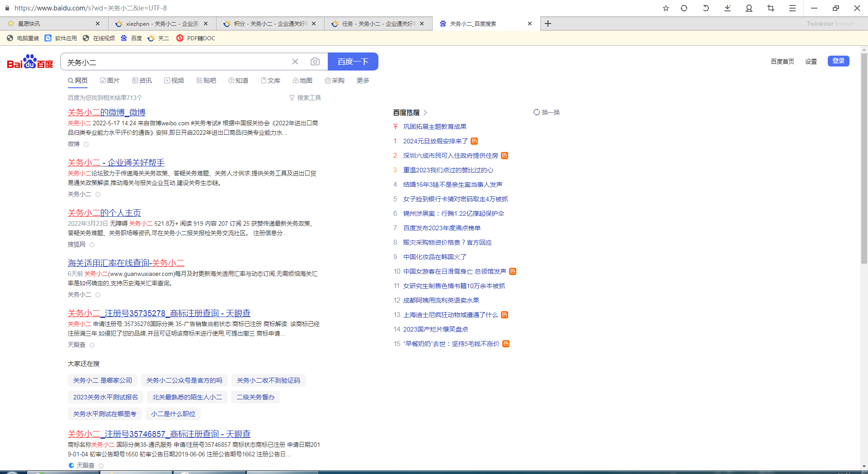
Task: Select the 知道 search tab
Action: [x=238, y=81]
